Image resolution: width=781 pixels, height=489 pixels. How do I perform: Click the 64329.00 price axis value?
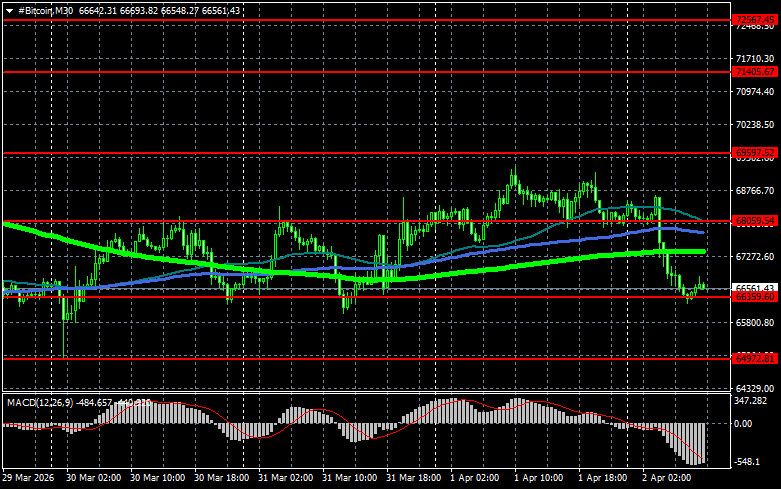click(x=755, y=388)
